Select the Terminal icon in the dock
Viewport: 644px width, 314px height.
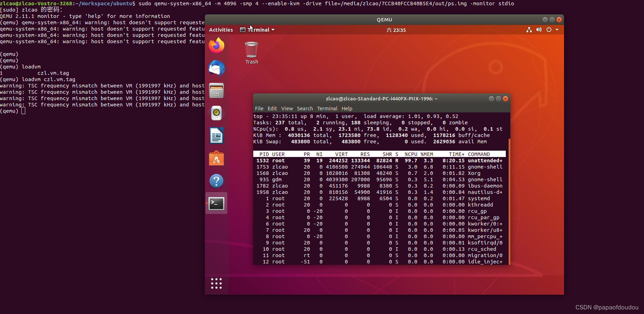216,203
